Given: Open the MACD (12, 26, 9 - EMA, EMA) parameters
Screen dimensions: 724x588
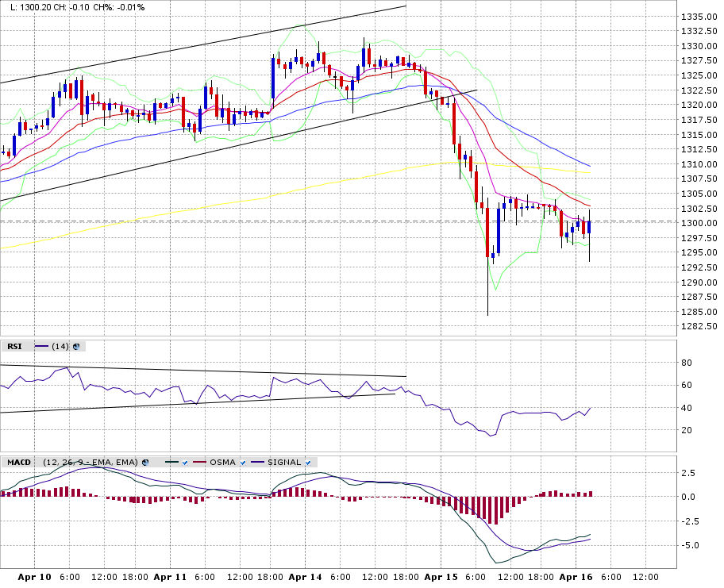Looking at the screenshot, I should (90, 462).
